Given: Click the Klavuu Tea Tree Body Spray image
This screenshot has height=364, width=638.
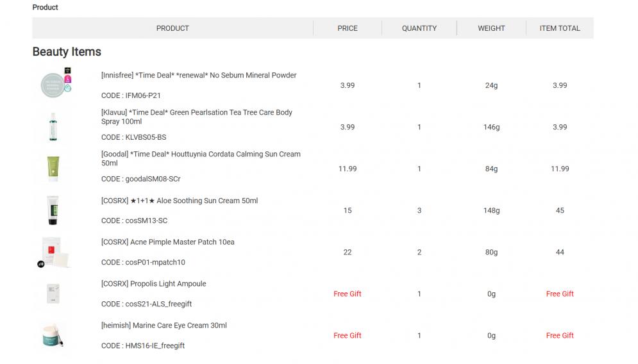Looking at the screenshot, I should pos(53,127).
